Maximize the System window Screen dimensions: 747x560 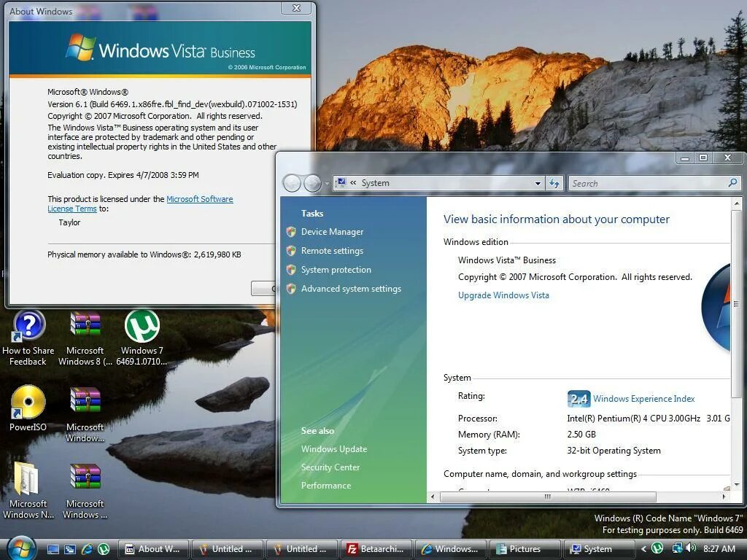click(x=703, y=157)
